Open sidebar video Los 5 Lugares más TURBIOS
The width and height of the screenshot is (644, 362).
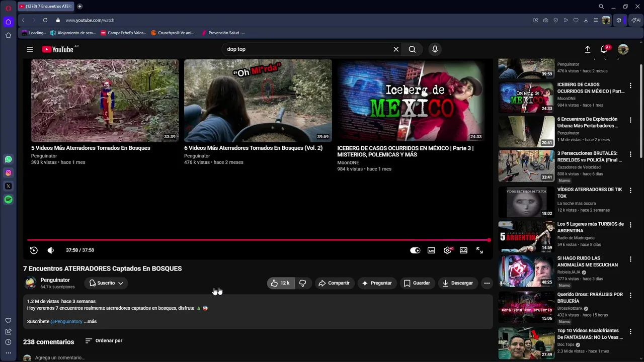[x=526, y=236]
